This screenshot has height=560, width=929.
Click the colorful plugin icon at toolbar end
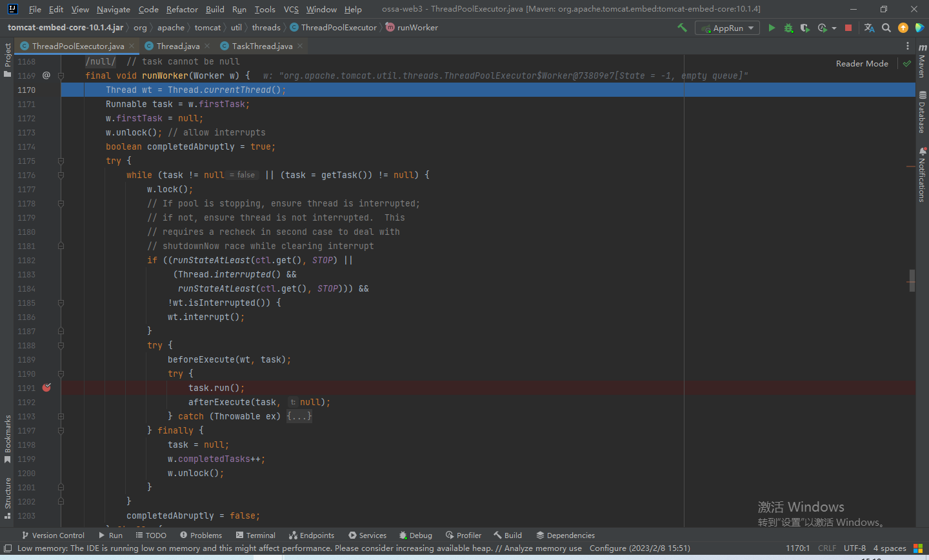[x=920, y=28]
